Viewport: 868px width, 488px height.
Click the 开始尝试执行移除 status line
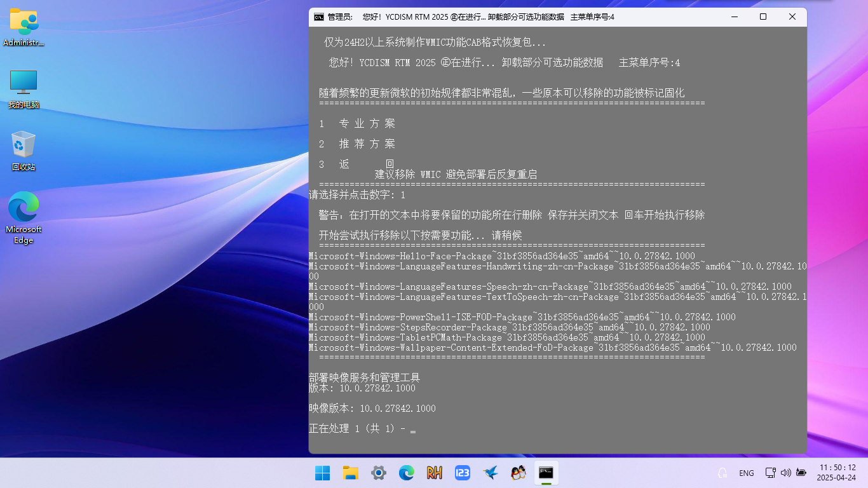pyautogui.click(x=421, y=236)
